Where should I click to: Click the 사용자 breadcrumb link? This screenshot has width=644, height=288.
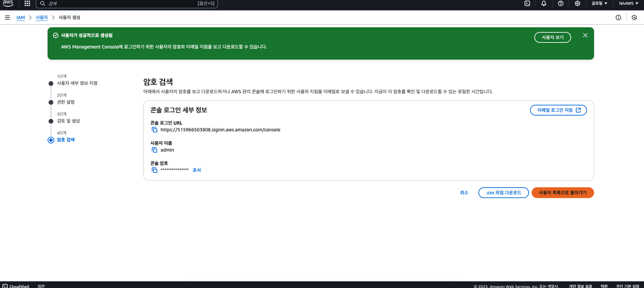click(x=42, y=18)
